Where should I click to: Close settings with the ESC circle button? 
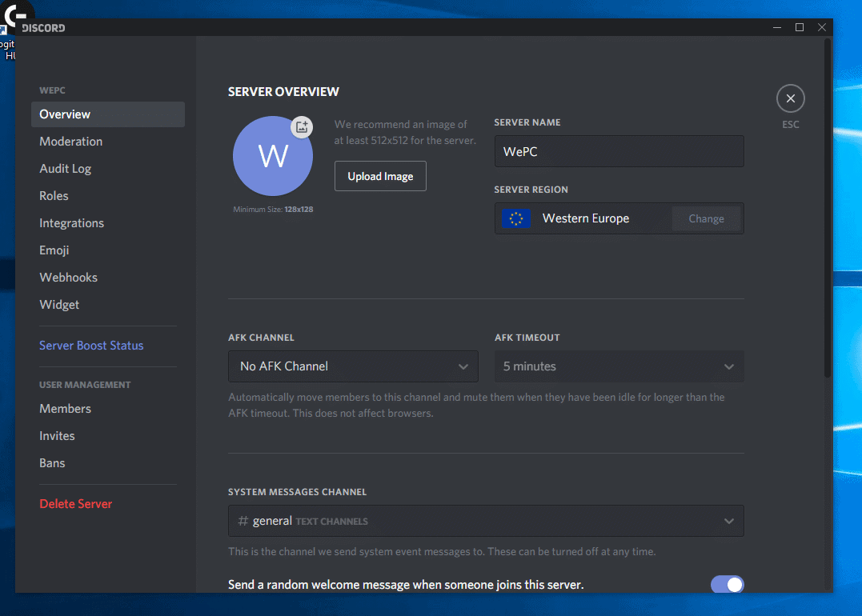click(791, 98)
